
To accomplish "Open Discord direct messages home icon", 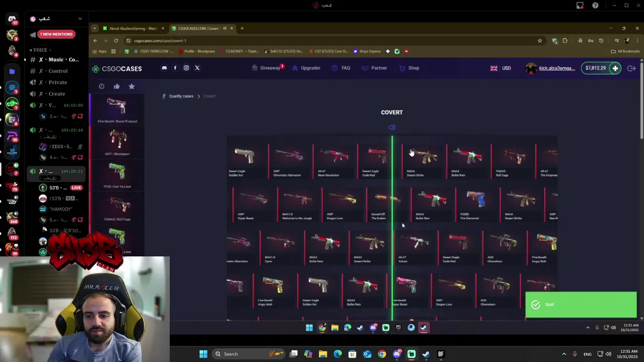I will (x=12, y=19).
